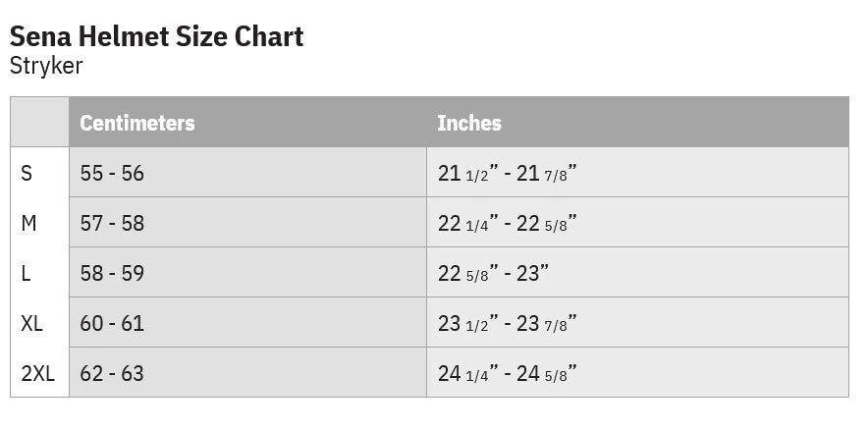Click the blank top-left header cell

39,123
